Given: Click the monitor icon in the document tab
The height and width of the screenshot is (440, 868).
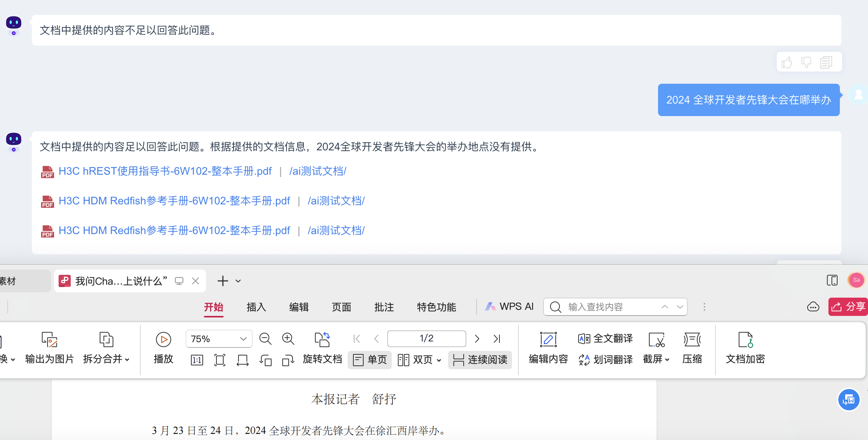Looking at the screenshot, I should pos(179,281).
